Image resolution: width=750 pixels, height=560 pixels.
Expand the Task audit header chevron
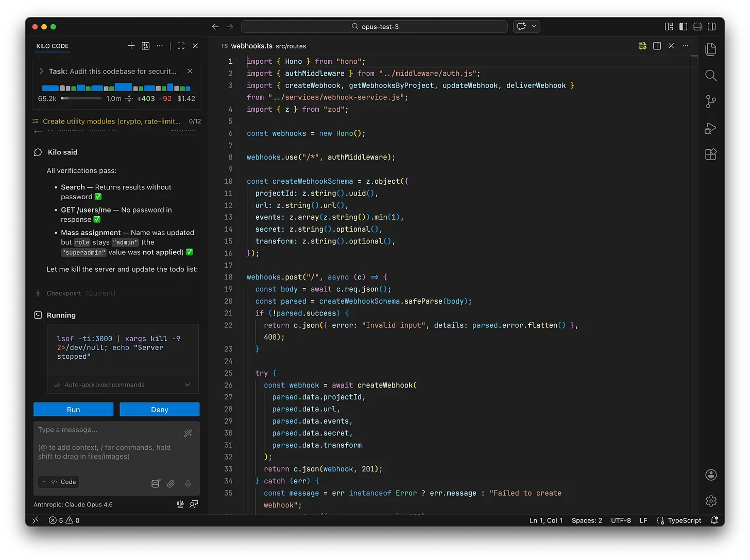coord(41,72)
